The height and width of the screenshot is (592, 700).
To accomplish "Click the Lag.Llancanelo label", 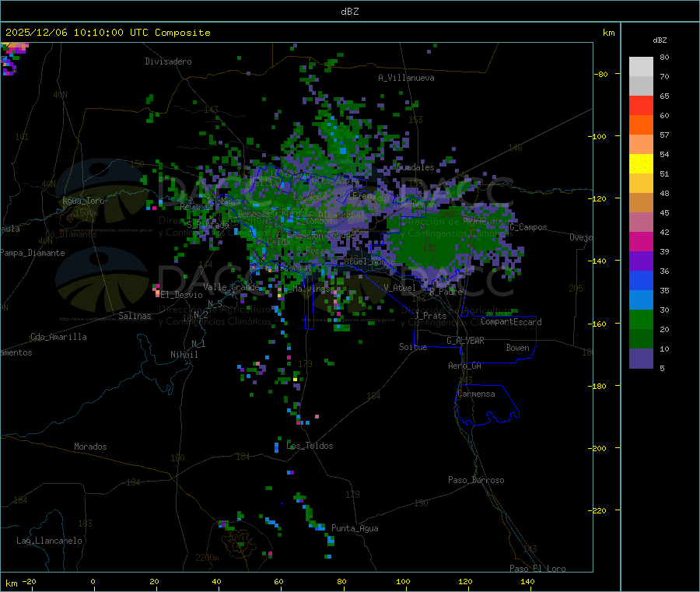I will click(x=50, y=541).
